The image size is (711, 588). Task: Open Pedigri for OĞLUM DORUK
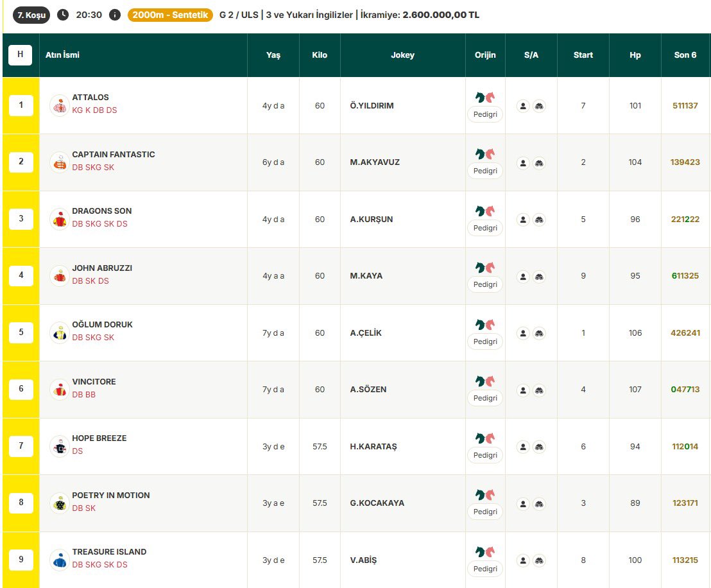[x=485, y=342]
